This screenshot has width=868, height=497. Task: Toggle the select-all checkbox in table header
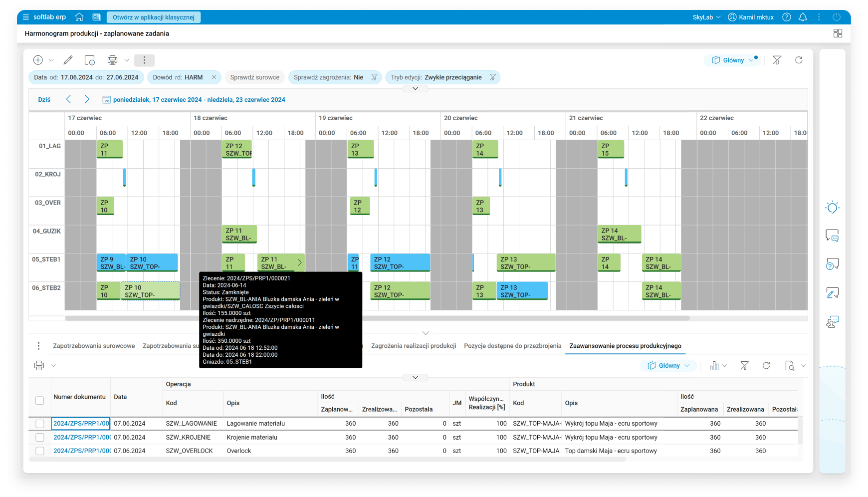pos(40,400)
